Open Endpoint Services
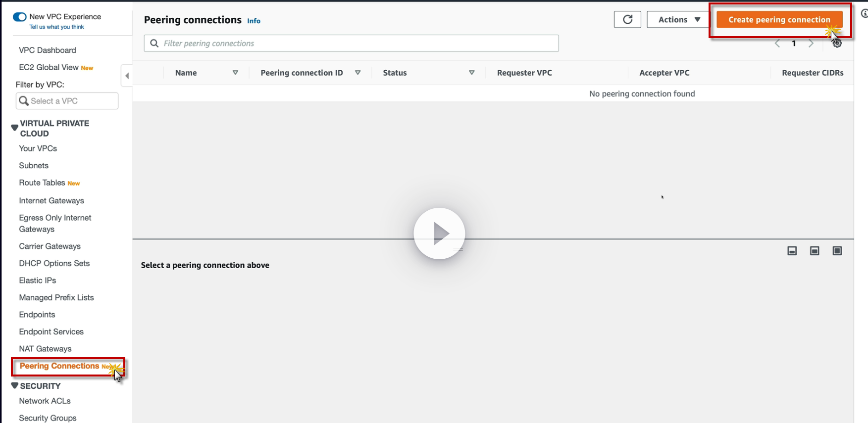Image resolution: width=868 pixels, height=423 pixels. click(51, 331)
